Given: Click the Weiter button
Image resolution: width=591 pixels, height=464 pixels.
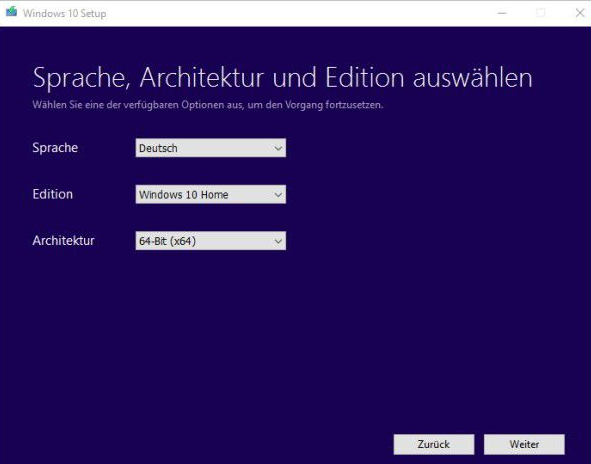Looking at the screenshot, I should coord(524,444).
